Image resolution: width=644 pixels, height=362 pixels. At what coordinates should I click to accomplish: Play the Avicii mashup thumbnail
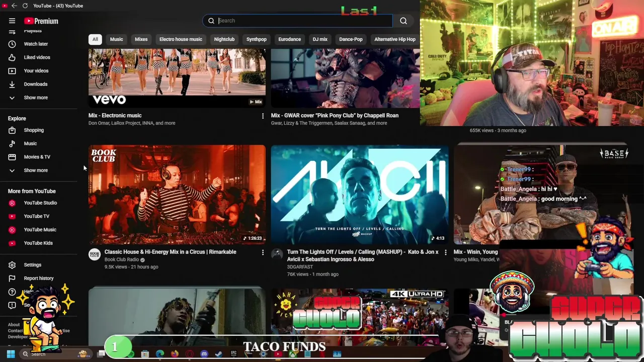click(359, 195)
